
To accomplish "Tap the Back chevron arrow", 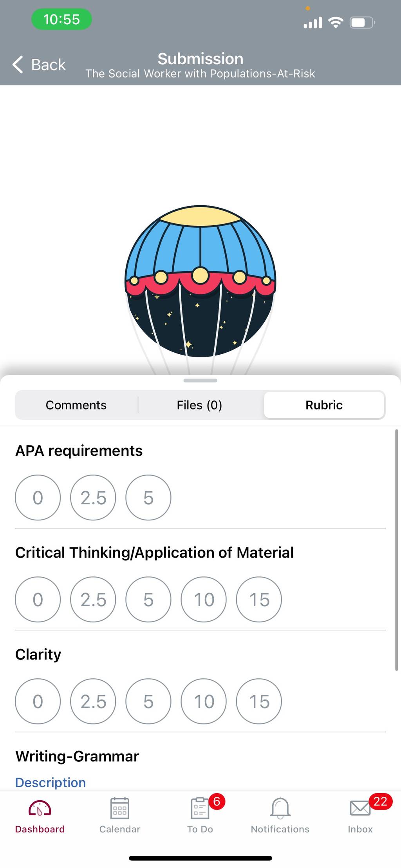I will click(18, 64).
